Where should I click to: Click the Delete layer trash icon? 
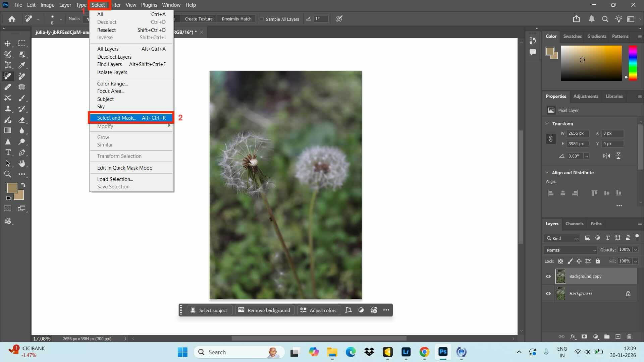point(629,337)
